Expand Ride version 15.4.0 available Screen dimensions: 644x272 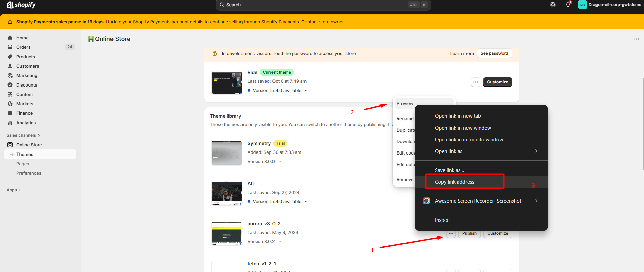(306, 90)
